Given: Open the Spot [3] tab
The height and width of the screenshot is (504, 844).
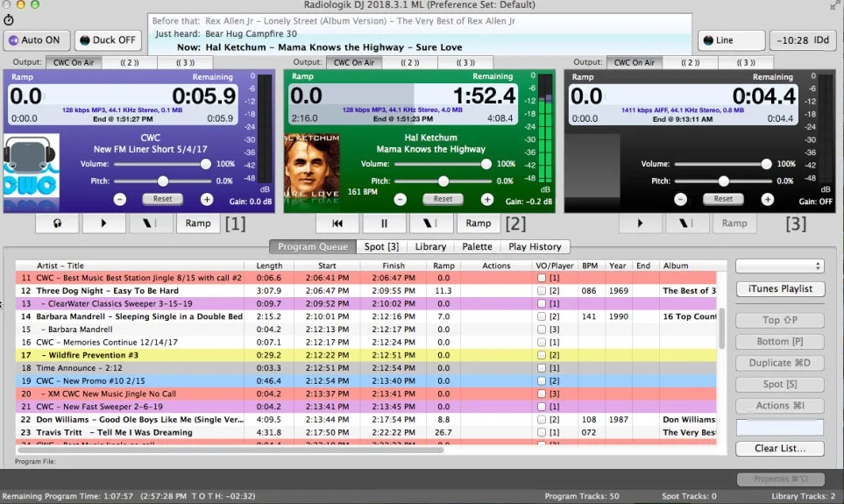Looking at the screenshot, I should pos(381,246).
